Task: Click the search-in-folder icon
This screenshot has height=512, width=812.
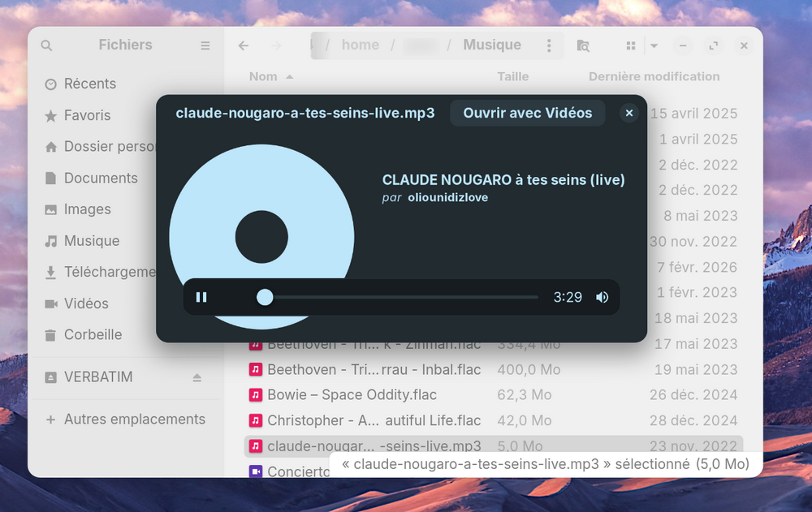Action: coord(583,45)
